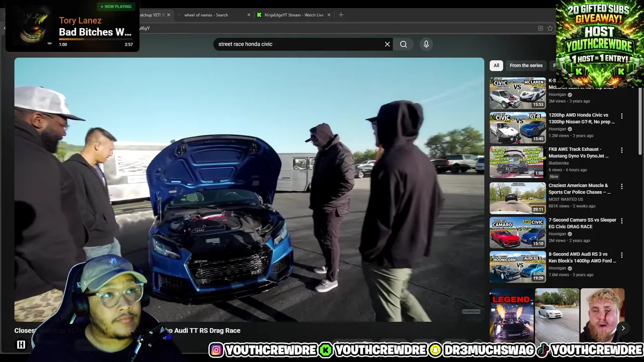The width and height of the screenshot is (644, 362).
Task: Open the Civic vs McLaren thumbnail (15:53)
Action: 518,93
